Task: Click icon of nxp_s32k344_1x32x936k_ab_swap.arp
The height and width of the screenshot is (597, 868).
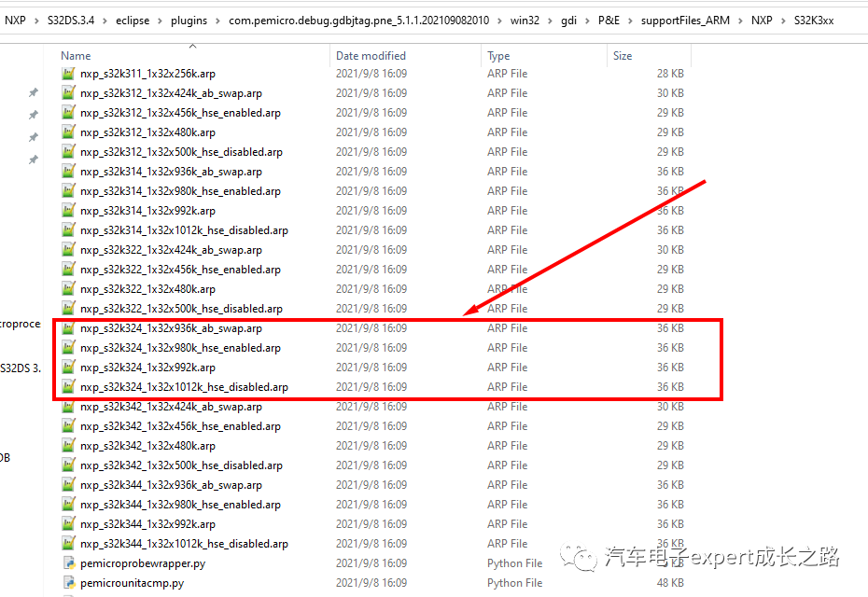Action: click(x=68, y=485)
